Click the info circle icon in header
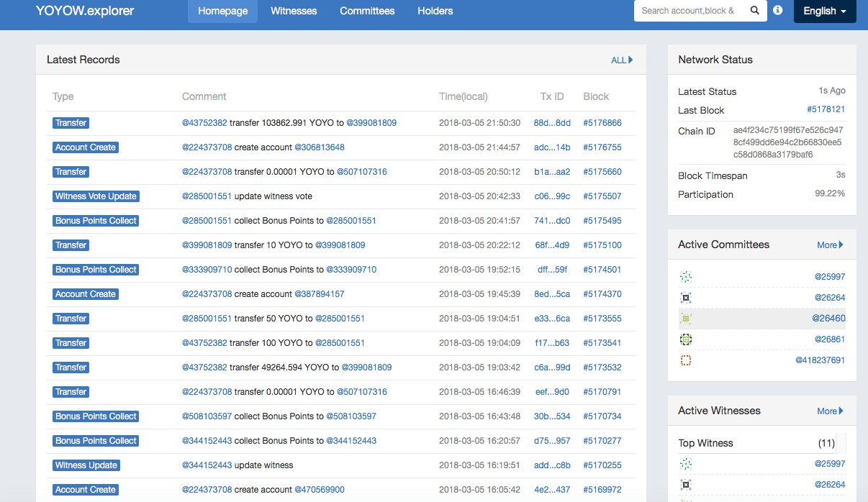The width and height of the screenshot is (868, 502). [777, 11]
